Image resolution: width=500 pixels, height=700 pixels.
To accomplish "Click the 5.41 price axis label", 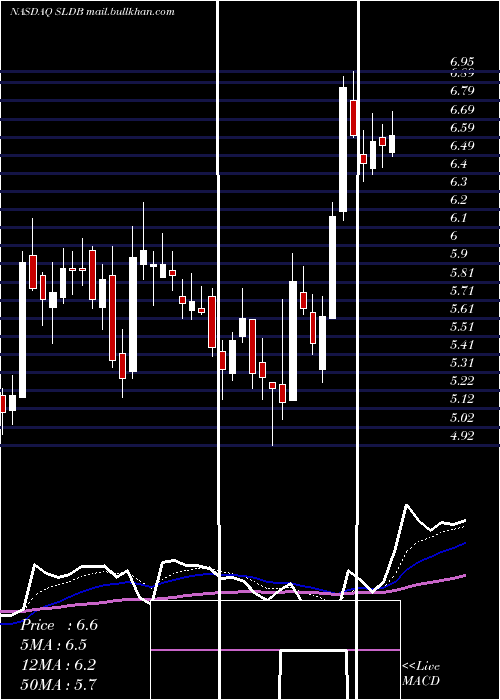I will (x=462, y=345).
